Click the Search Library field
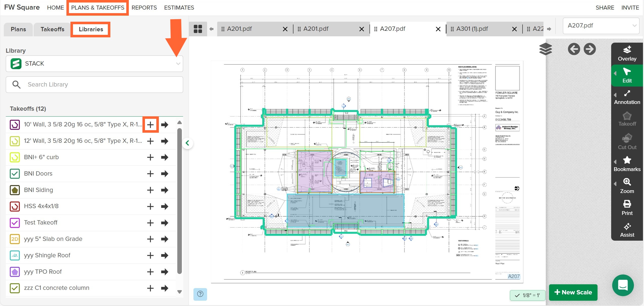 94,85
